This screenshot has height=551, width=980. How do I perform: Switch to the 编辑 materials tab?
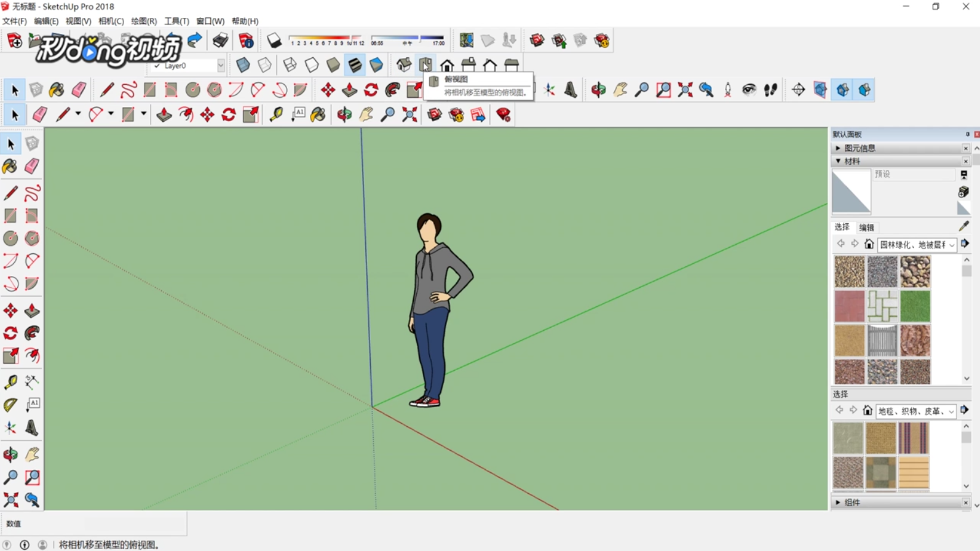(867, 228)
